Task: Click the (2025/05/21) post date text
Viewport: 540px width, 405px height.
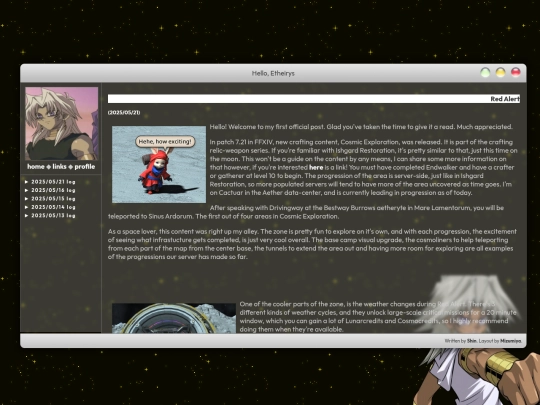Action: click(124, 113)
